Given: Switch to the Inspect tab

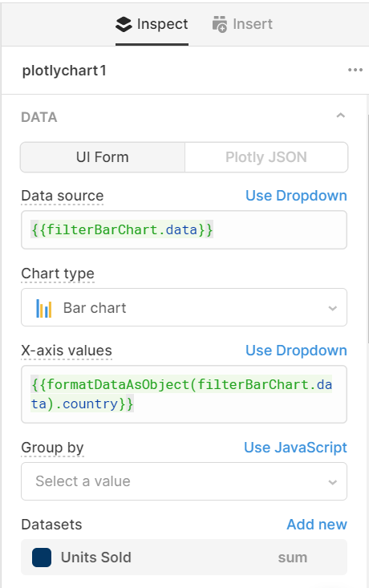Looking at the screenshot, I should (x=152, y=24).
